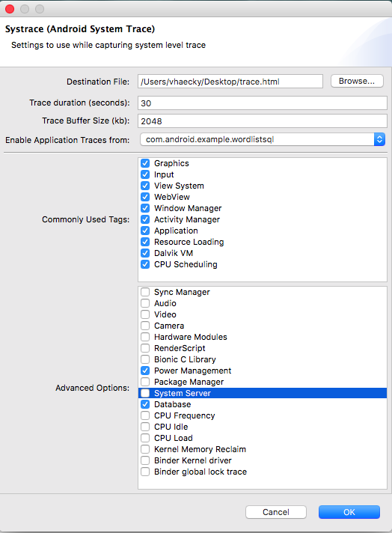Uncheck CPU Scheduling tag
The image size is (392, 533).
(145, 264)
